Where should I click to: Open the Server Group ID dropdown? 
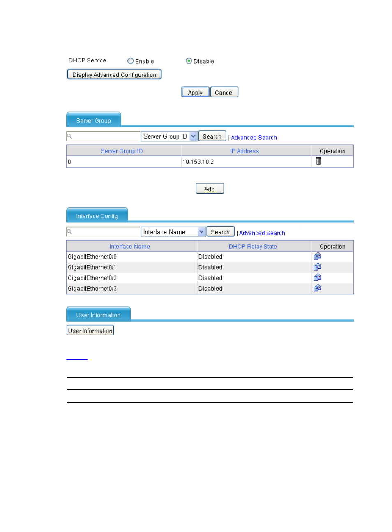click(193, 136)
